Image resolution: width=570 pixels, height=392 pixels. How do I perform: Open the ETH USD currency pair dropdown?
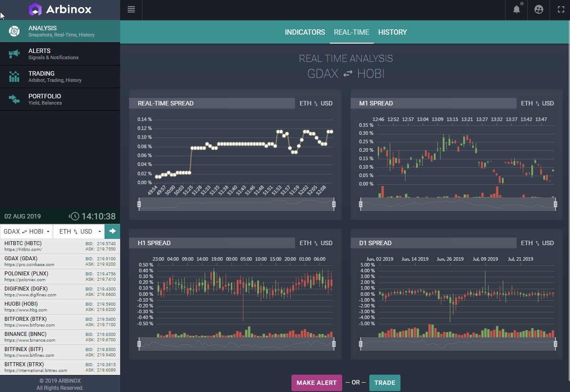point(79,231)
